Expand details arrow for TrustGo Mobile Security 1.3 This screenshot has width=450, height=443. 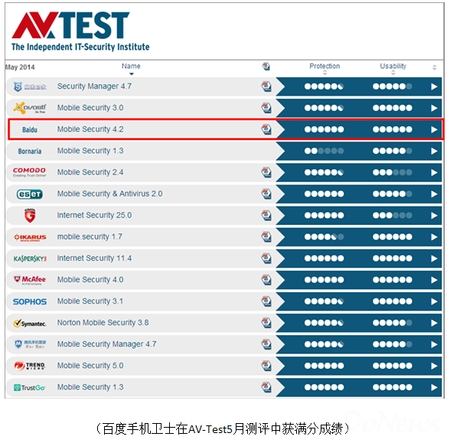point(434,387)
